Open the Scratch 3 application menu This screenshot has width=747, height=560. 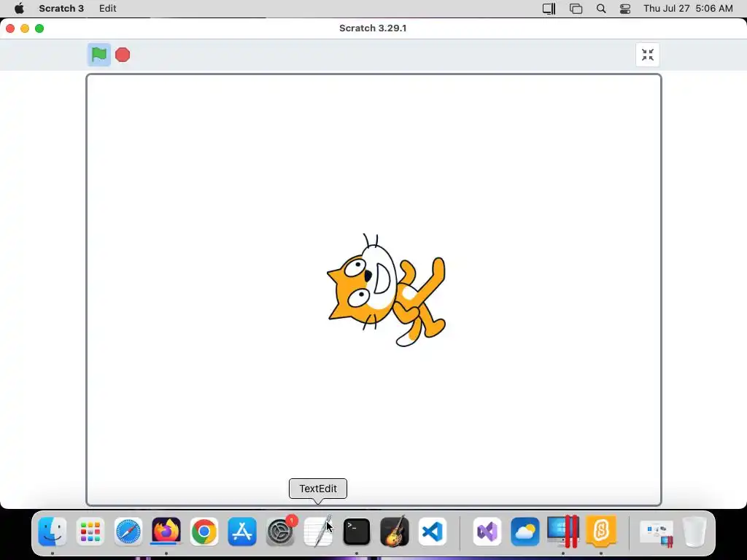point(61,9)
